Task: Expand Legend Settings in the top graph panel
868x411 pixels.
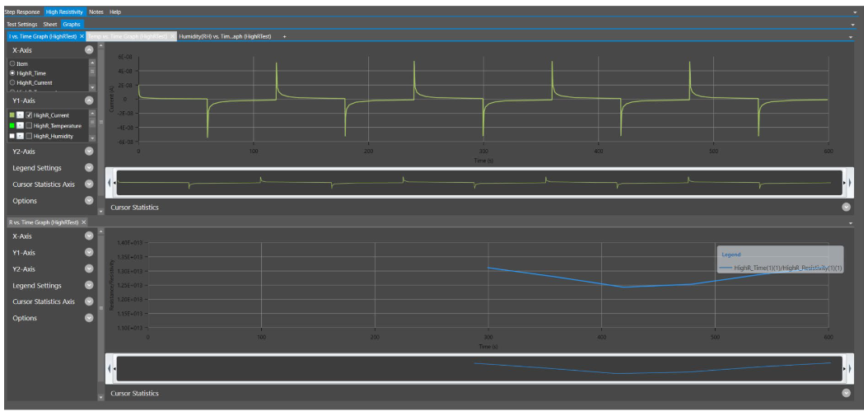Action: 89,168
